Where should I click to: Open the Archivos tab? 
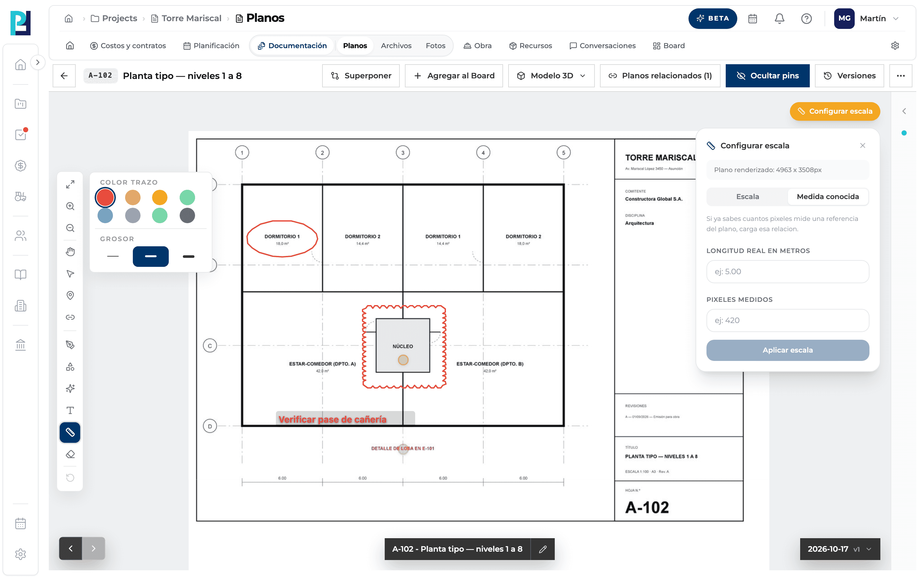click(396, 46)
